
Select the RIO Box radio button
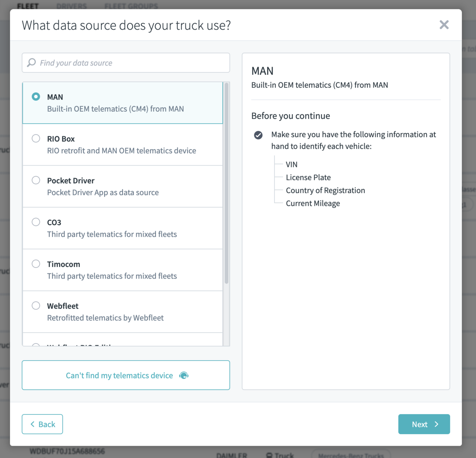click(36, 138)
